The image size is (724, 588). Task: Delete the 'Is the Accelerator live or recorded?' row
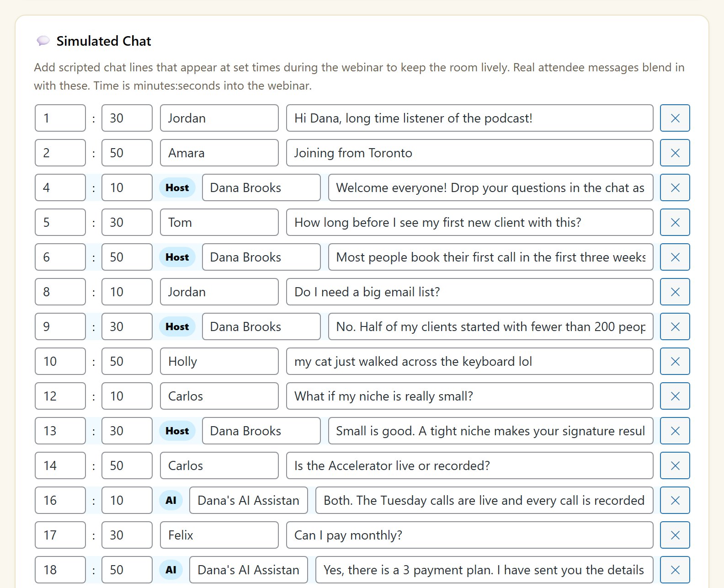(x=675, y=465)
